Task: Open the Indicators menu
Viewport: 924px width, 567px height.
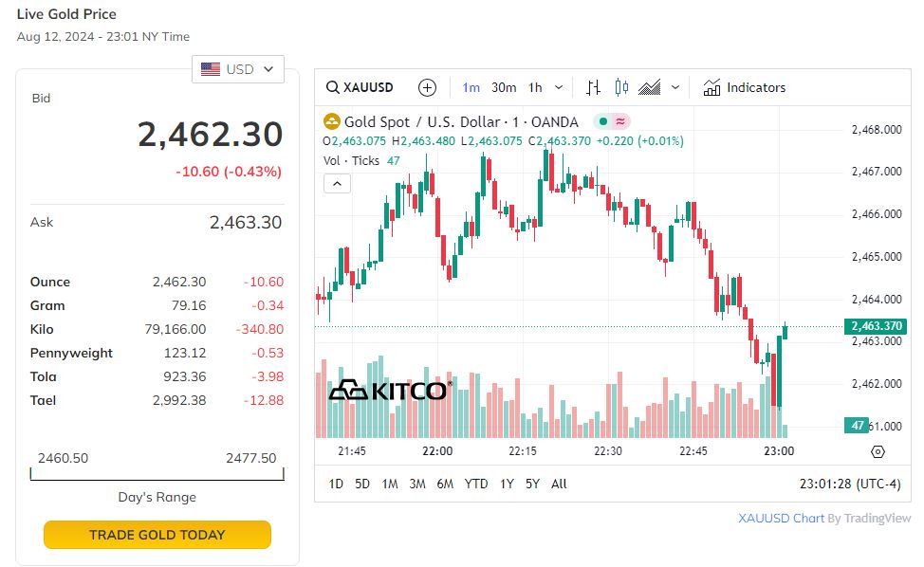Action: [745, 87]
